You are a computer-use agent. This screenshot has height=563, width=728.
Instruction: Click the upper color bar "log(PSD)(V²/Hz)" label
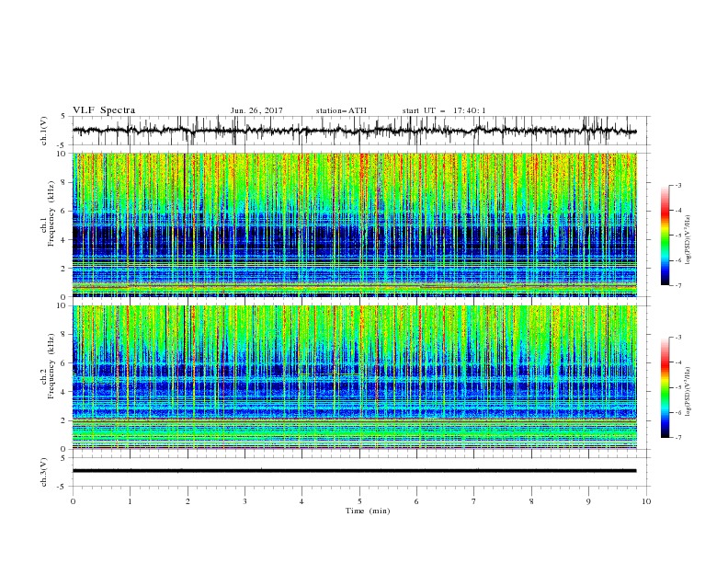(688, 240)
